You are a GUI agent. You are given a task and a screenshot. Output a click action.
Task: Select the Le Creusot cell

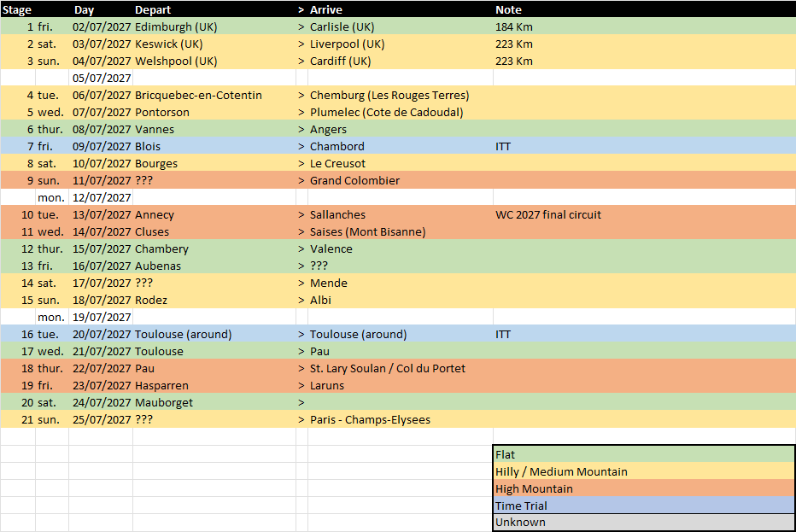click(400, 163)
